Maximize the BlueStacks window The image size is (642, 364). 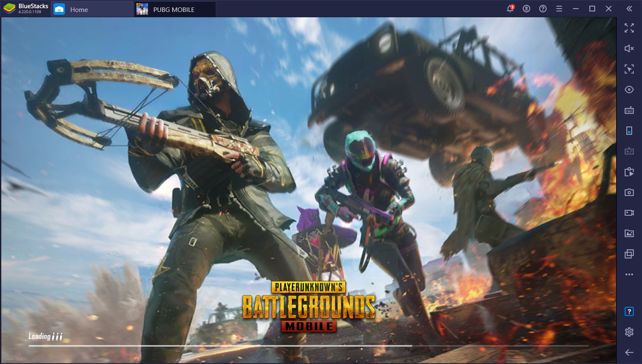(592, 9)
